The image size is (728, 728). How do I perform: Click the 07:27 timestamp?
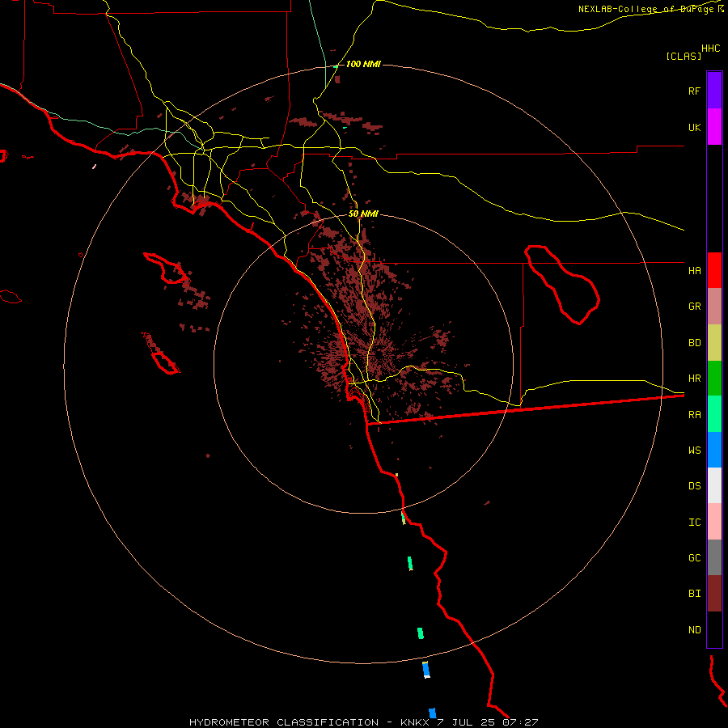point(520,722)
